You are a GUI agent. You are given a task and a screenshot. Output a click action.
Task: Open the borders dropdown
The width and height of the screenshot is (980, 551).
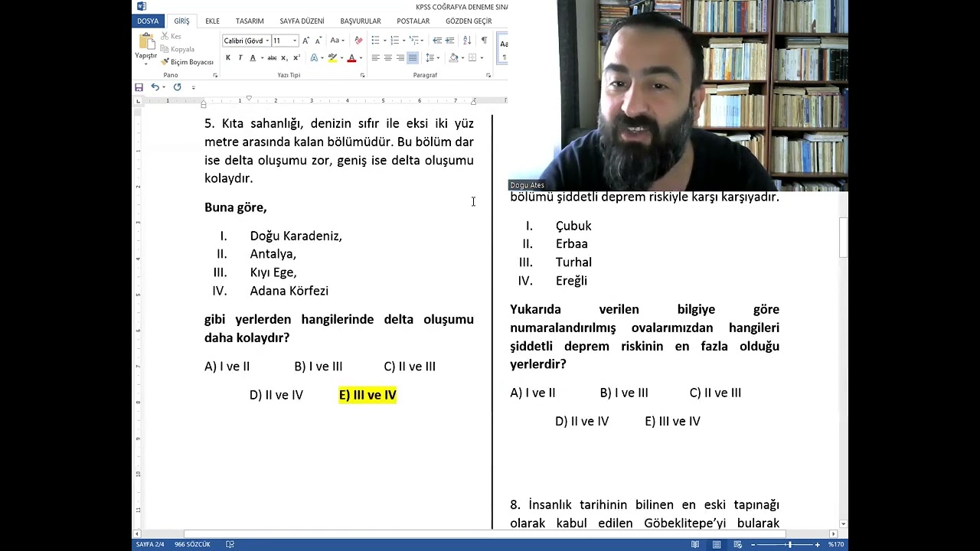click(482, 58)
